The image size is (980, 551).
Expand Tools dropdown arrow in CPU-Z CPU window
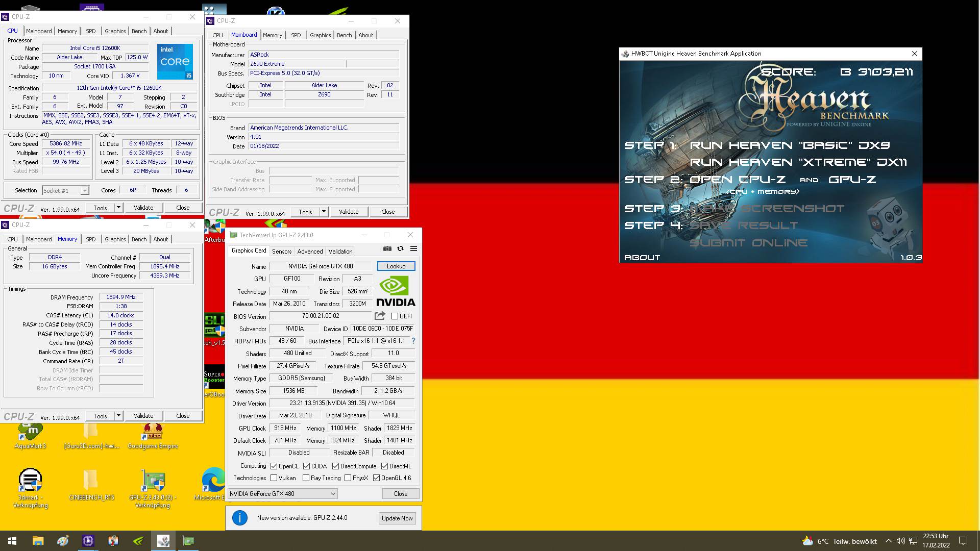coord(118,208)
